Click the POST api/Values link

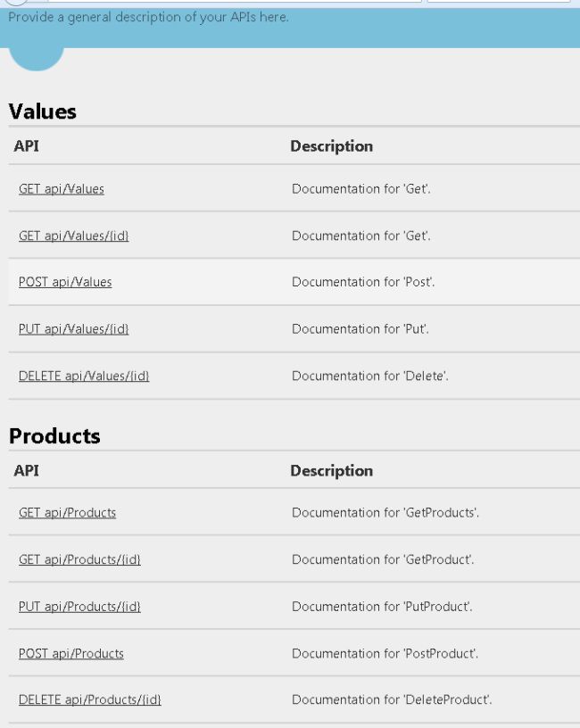[65, 282]
